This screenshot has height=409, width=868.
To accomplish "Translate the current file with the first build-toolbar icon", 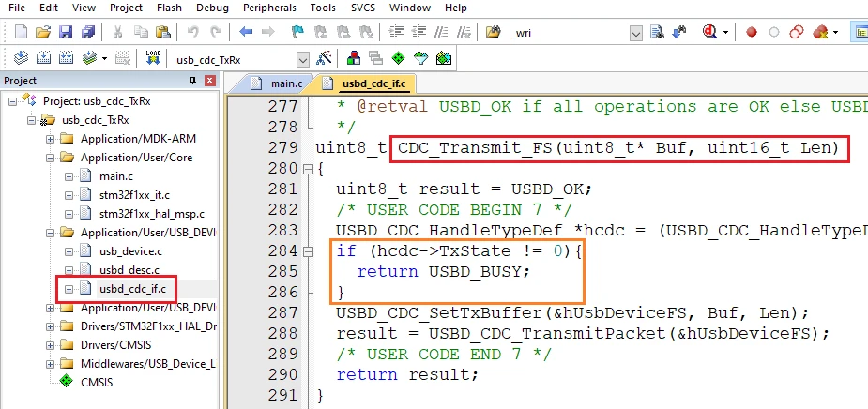I will coord(21,58).
